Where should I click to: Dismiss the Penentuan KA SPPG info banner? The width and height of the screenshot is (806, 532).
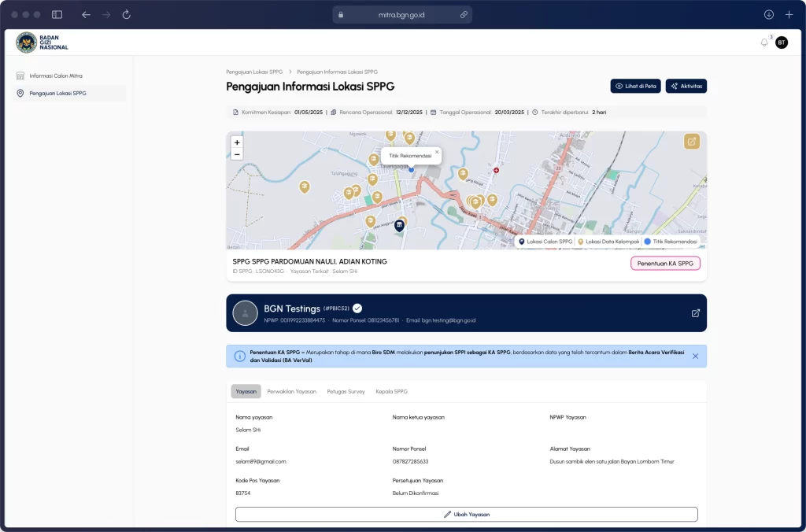pos(695,357)
